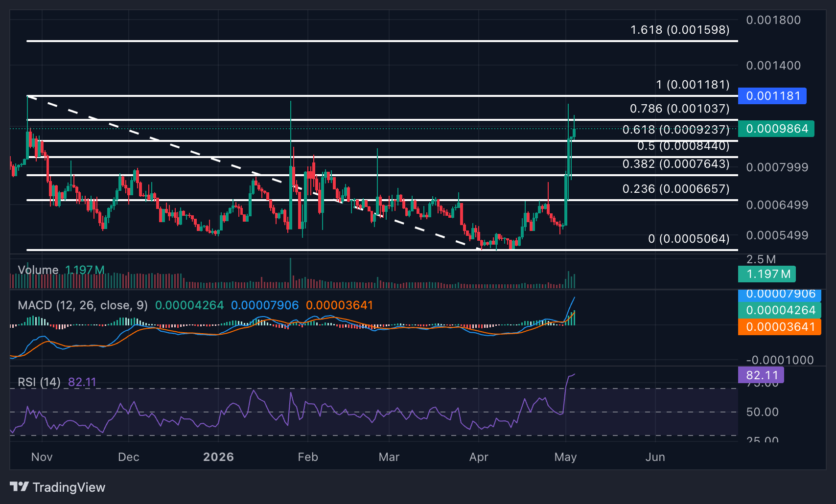
Task: Click the Volume indicator legend title
Action: point(38,270)
